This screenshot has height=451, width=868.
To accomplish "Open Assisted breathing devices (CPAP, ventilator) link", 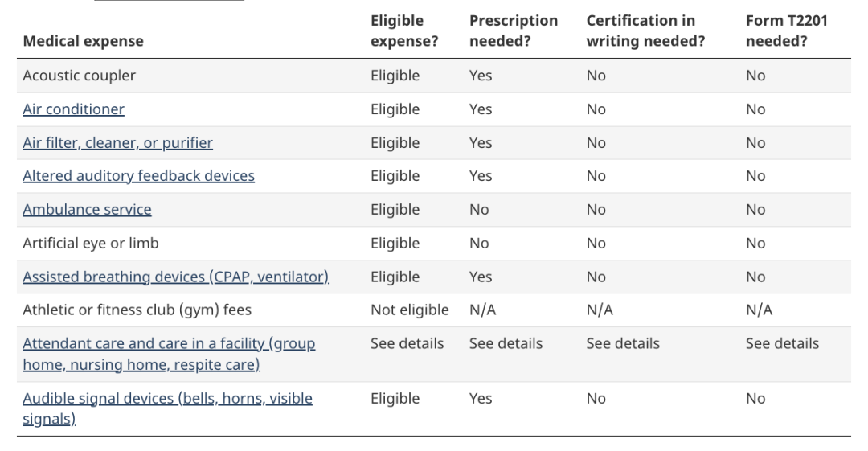I will pyautogui.click(x=175, y=277).
